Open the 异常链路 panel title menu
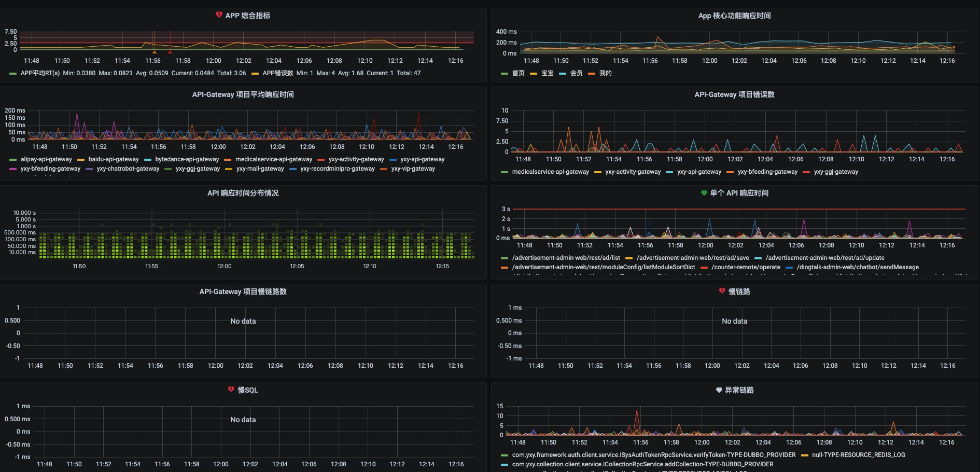This screenshot has height=472, width=980. [739, 390]
